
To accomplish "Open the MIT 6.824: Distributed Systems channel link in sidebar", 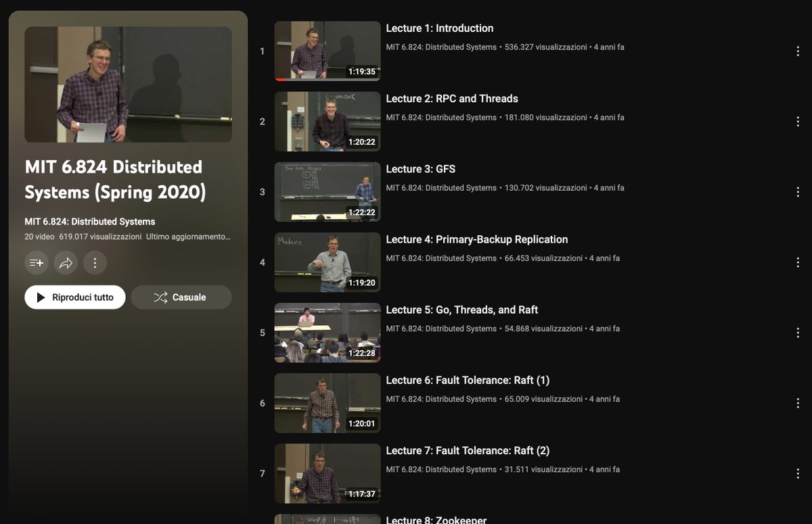I will 90,222.
